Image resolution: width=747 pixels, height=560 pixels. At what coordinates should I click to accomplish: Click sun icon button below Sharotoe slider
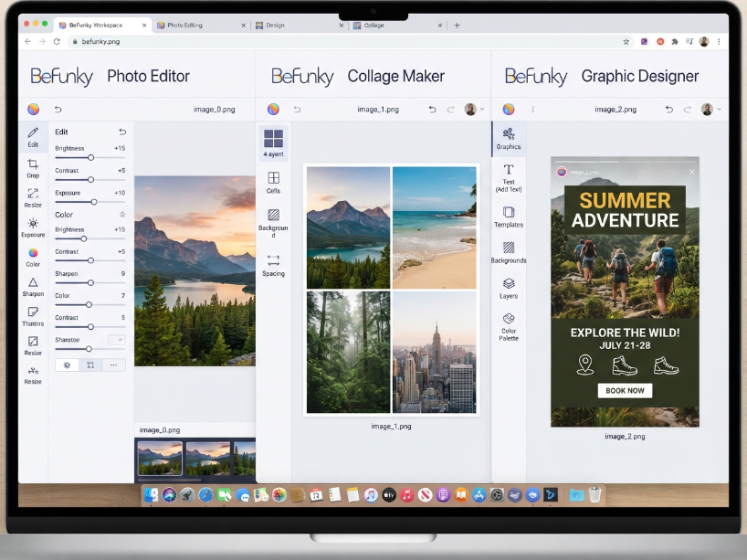(x=68, y=365)
